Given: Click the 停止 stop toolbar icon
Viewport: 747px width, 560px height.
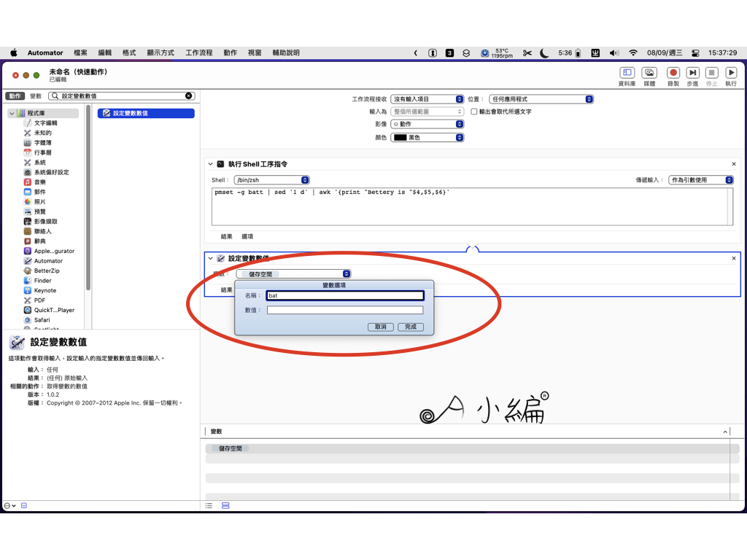Looking at the screenshot, I should click(712, 73).
